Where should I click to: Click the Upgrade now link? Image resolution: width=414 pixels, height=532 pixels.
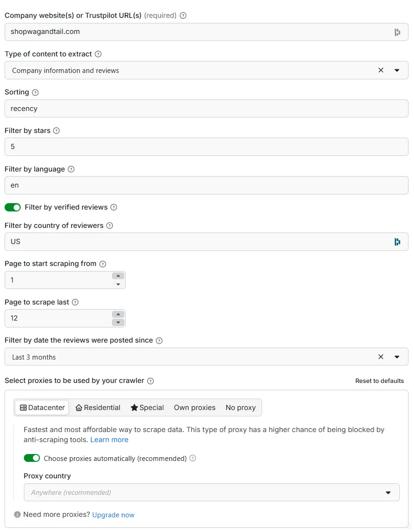click(113, 515)
